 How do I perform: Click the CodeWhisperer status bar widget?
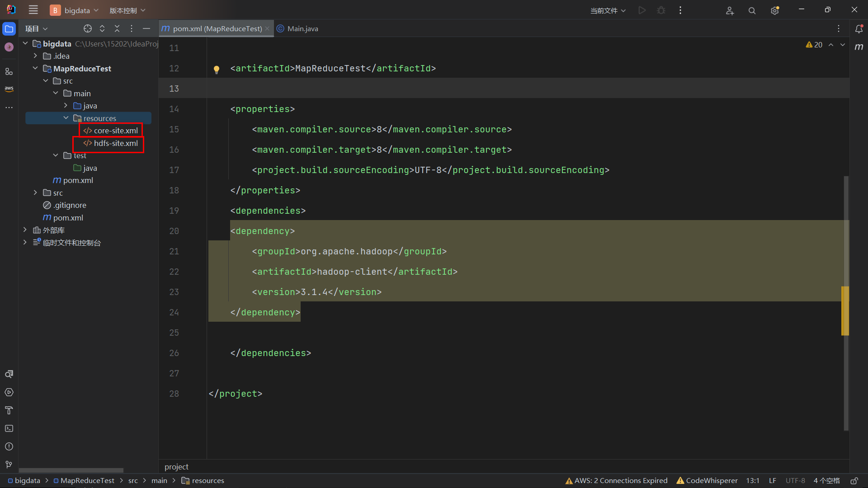707,480
